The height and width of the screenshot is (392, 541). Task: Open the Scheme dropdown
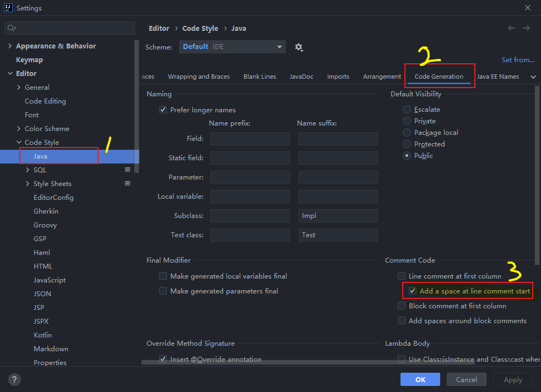[232, 47]
